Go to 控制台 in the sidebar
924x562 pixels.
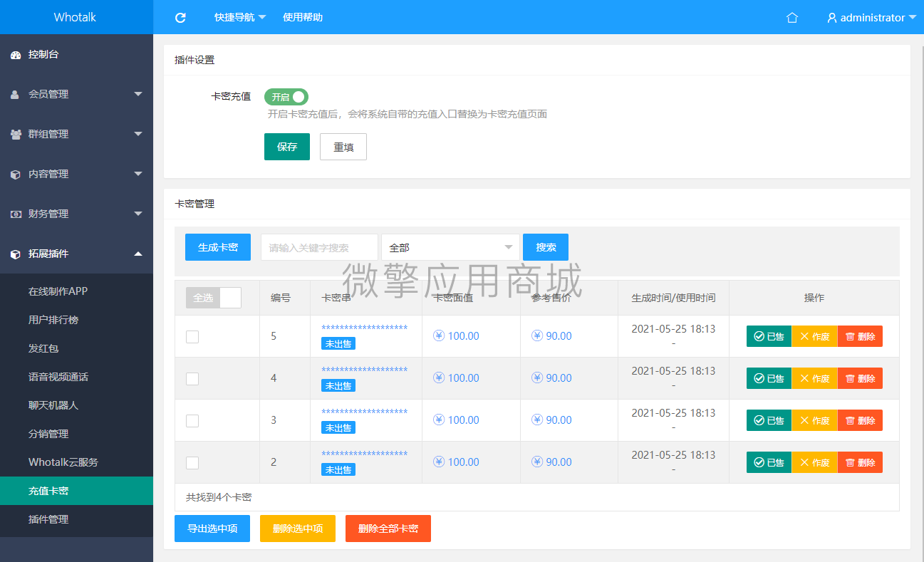tap(76, 55)
